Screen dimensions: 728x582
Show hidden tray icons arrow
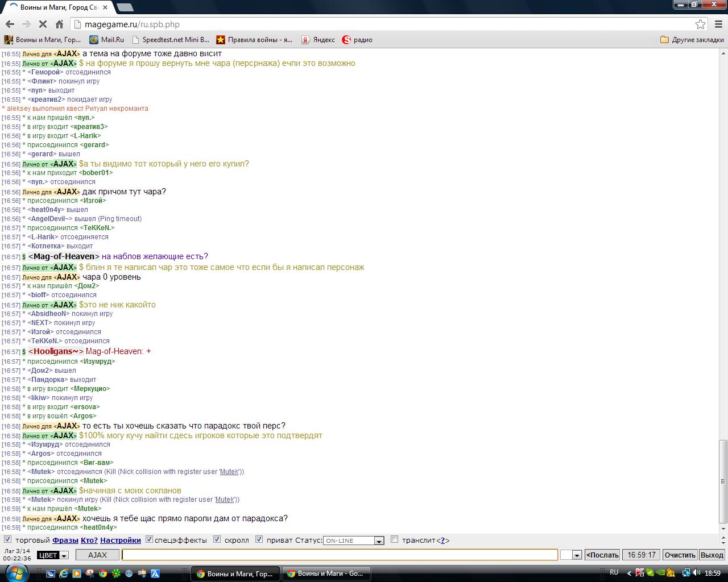[x=629, y=573]
